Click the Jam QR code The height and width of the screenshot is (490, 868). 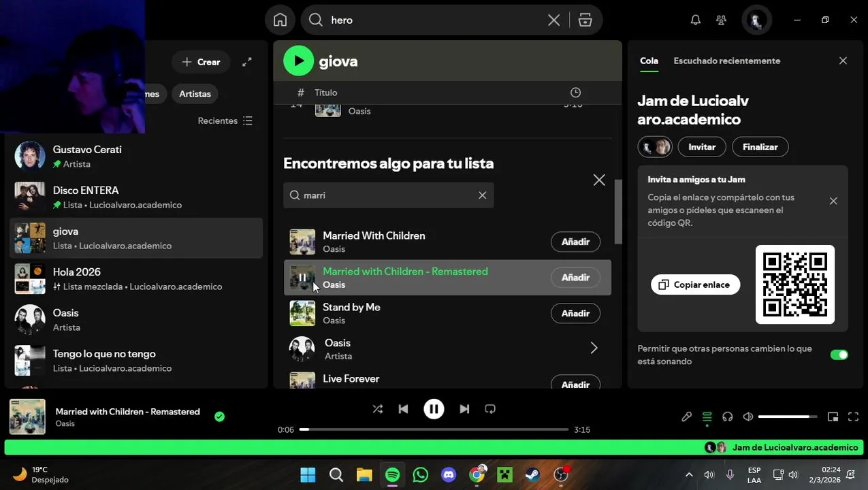pos(795,284)
